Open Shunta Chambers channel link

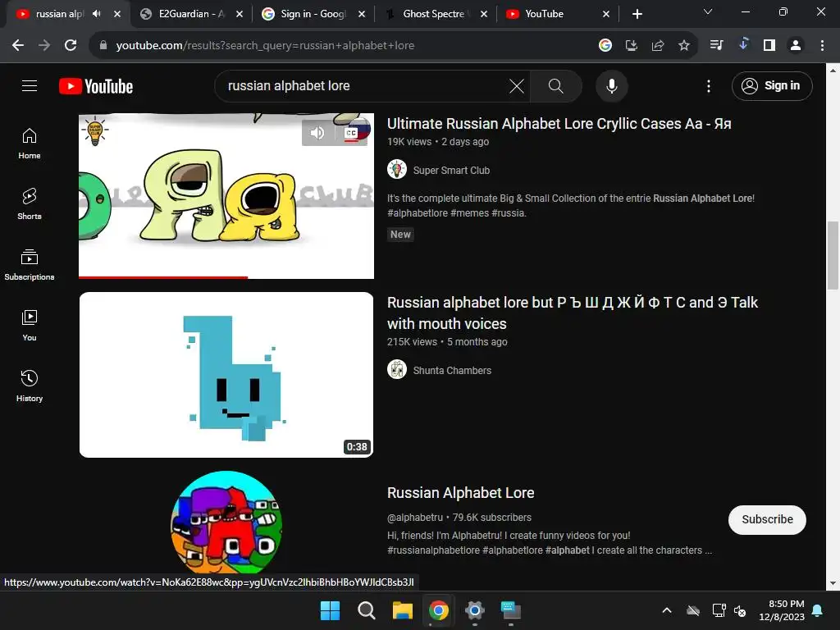[452, 371]
